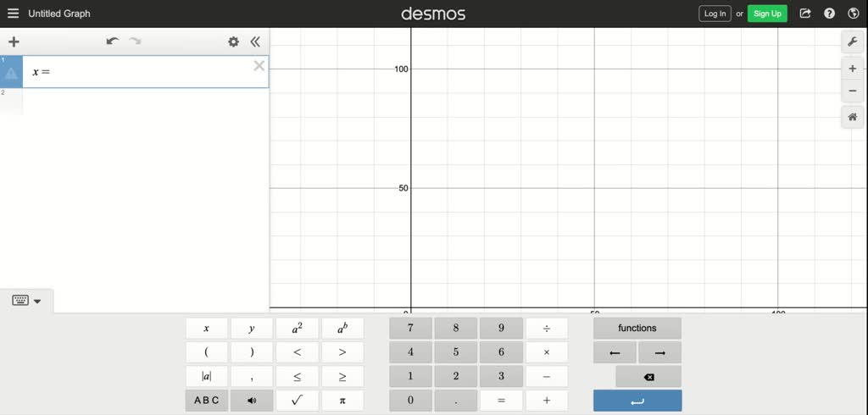
Task: Open the expression list settings gear
Action: (234, 41)
